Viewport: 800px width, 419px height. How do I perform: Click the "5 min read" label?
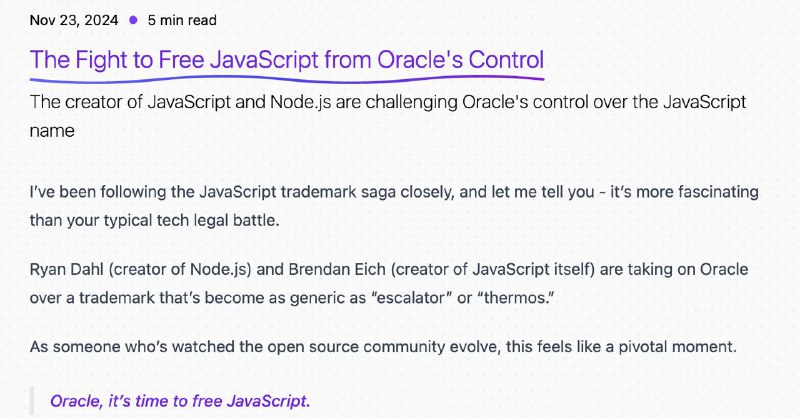pyautogui.click(x=182, y=20)
